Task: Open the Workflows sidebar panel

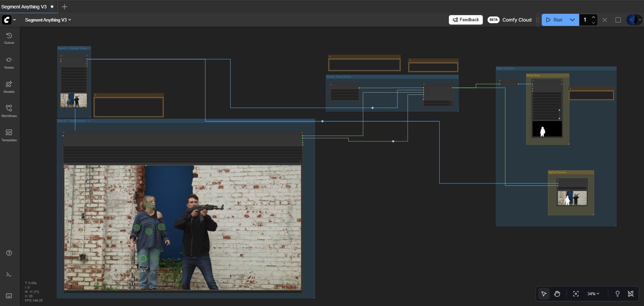Action: click(x=9, y=111)
